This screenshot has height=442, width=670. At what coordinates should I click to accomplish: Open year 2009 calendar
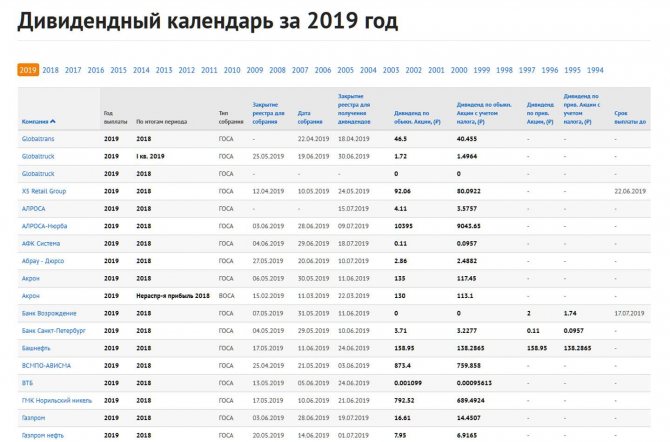coord(255,70)
